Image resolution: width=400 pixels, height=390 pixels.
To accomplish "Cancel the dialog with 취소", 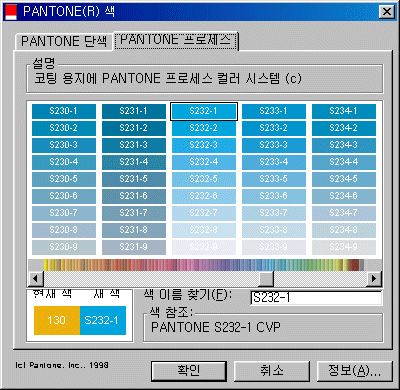I will point(272,371).
